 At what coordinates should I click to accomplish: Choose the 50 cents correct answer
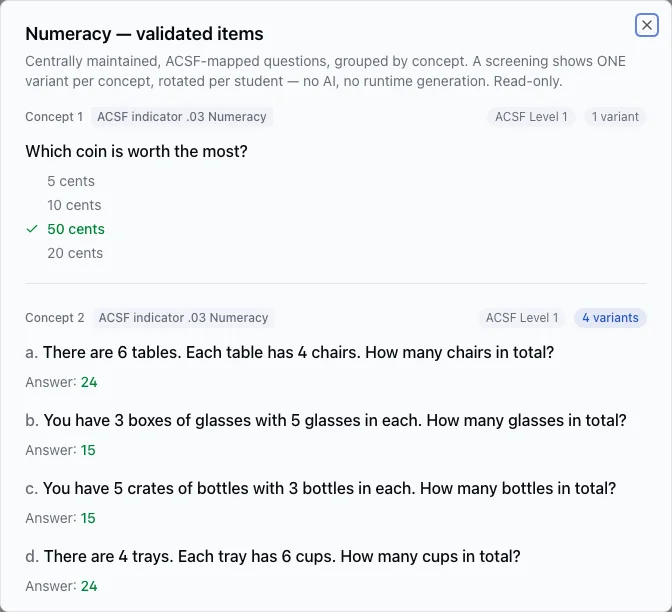coord(76,229)
